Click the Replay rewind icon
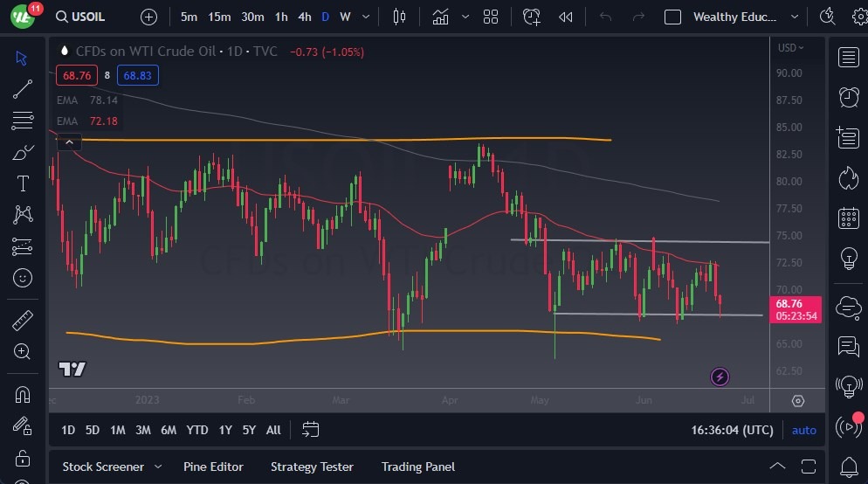The width and height of the screenshot is (868, 484). [x=566, y=17]
